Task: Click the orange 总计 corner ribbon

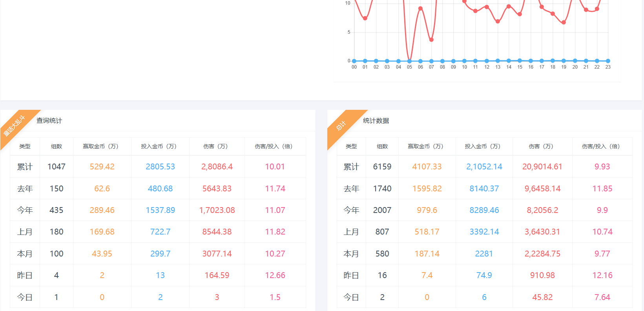Action: coord(341,126)
